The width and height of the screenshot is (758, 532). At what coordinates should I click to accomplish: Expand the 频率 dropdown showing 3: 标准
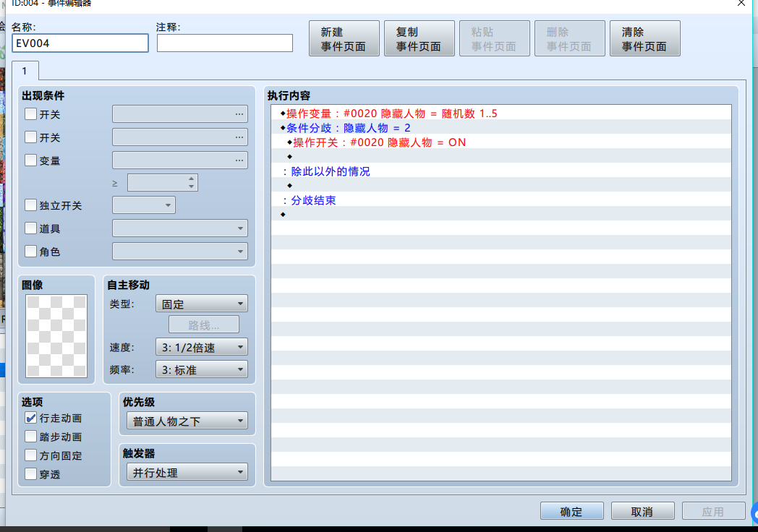pyautogui.click(x=202, y=369)
